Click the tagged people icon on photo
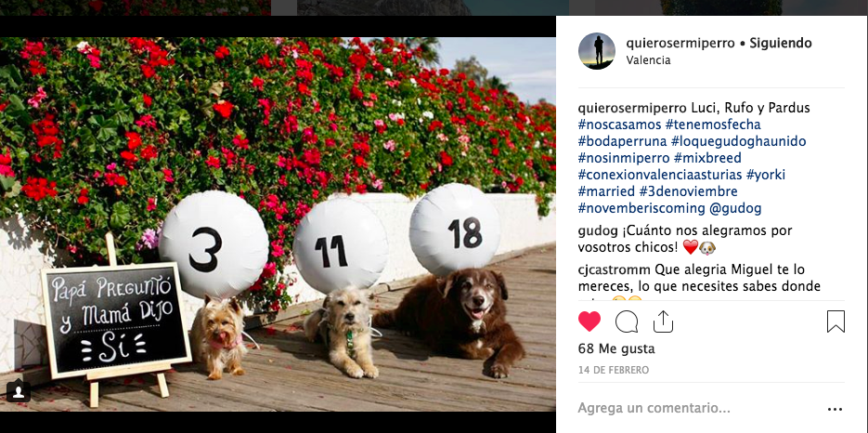 19,391
